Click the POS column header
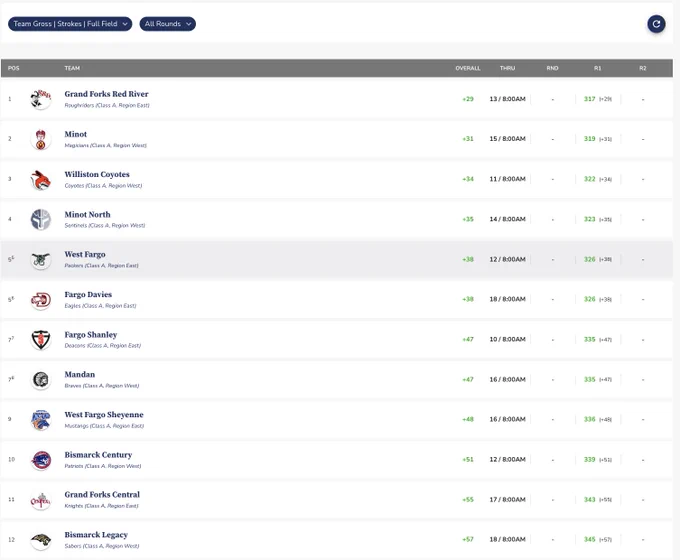The width and height of the screenshot is (680, 560). (13, 69)
